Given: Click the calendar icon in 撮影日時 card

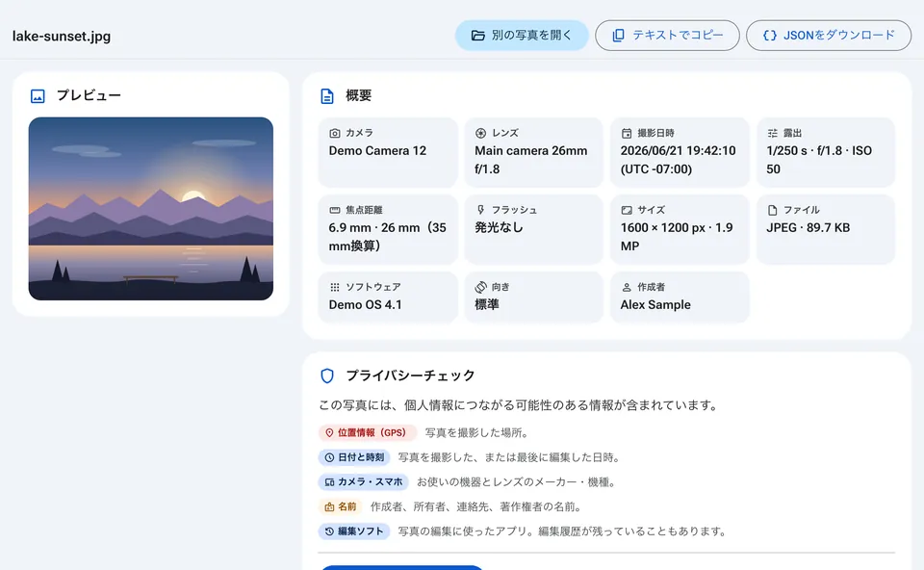Looking at the screenshot, I should click(627, 133).
